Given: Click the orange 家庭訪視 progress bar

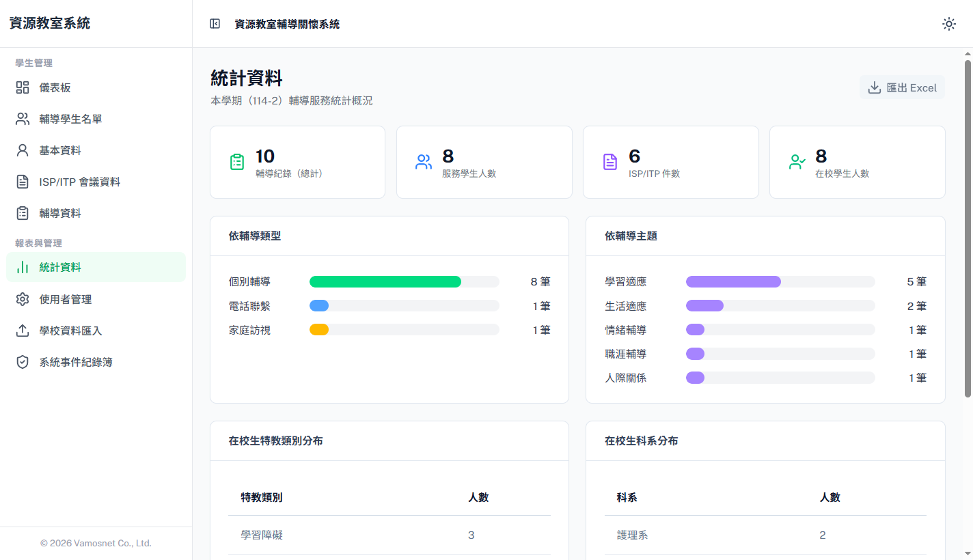Looking at the screenshot, I should point(319,330).
